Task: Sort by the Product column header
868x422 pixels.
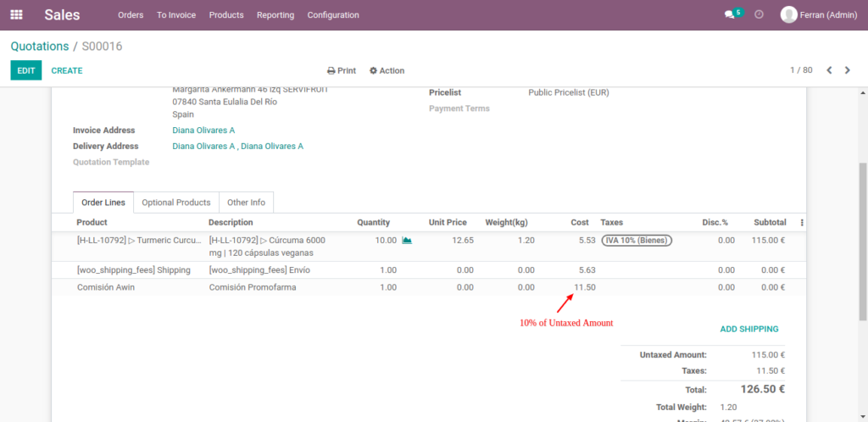Action: click(92, 222)
